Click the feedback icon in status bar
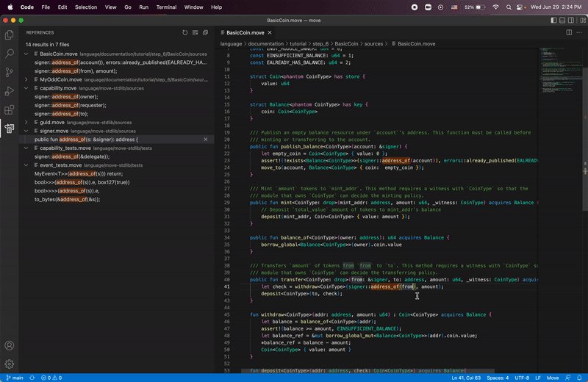The height and width of the screenshot is (382, 588). (567, 378)
